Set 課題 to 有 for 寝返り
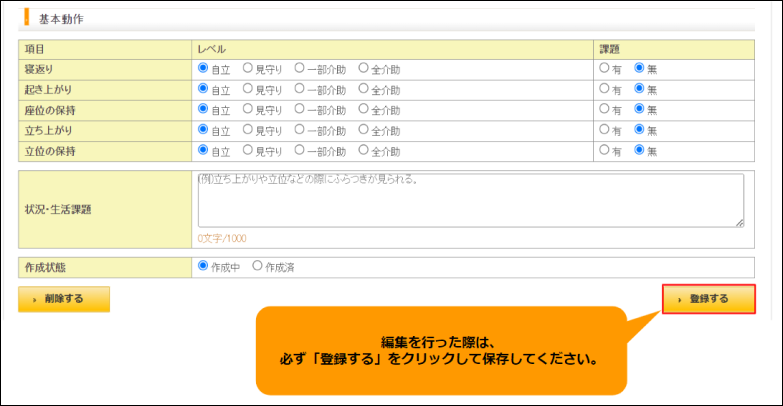783x406 pixels. (604, 68)
